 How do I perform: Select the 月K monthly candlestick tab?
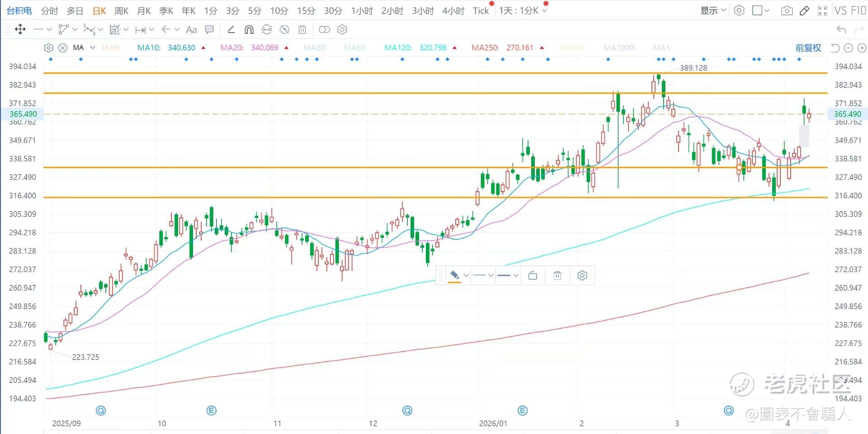pyautogui.click(x=144, y=11)
